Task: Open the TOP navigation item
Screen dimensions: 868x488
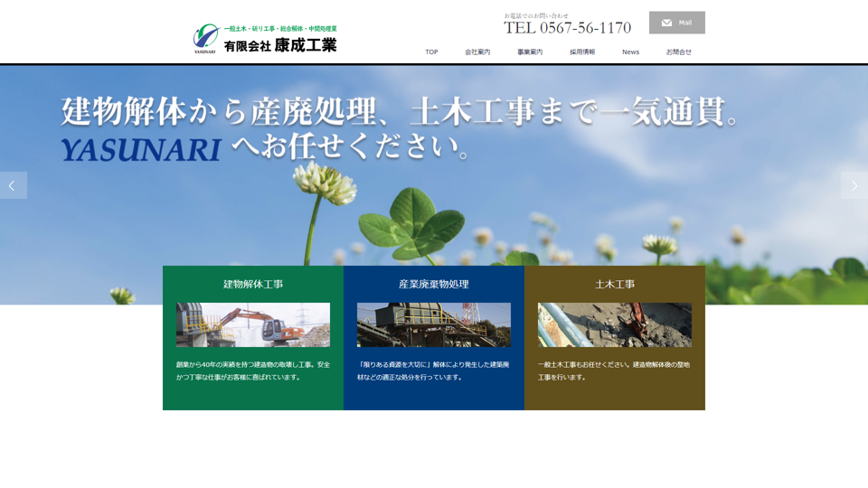Action: (431, 52)
